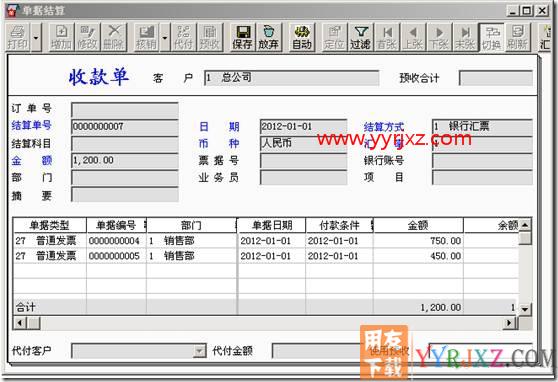Click the table's scroll up arrow
558x382 pixels.
pos(525,225)
